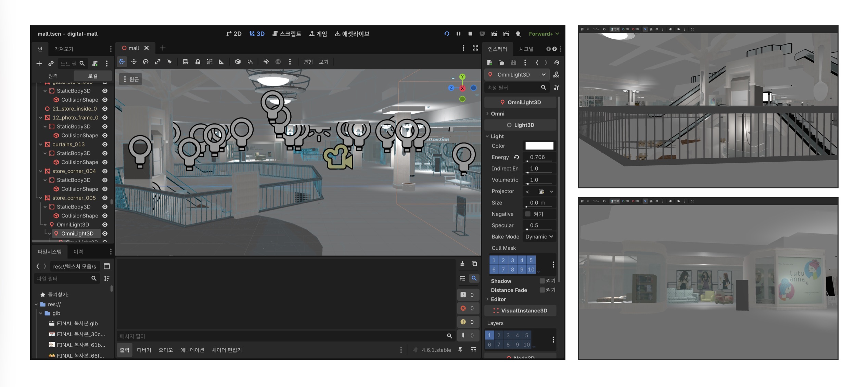Screen dimensions: 868x387
Task: Click the Attach script icon in scene dock
Action: pyautogui.click(x=95, y=63)
